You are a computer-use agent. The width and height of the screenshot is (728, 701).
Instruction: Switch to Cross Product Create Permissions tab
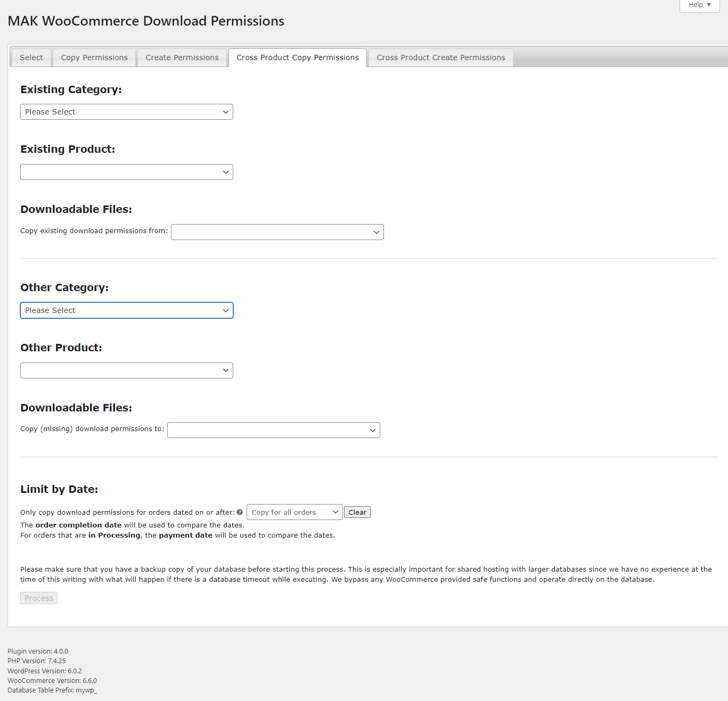[x=440, y=57]
